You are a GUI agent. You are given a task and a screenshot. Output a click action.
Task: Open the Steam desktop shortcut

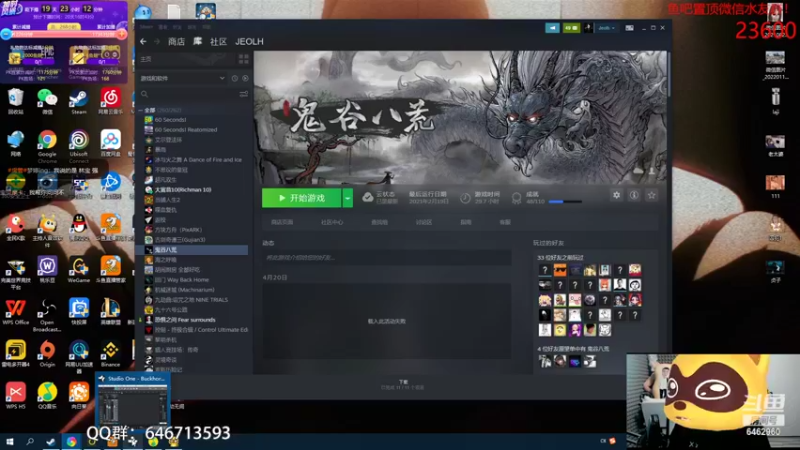(79, 101)
